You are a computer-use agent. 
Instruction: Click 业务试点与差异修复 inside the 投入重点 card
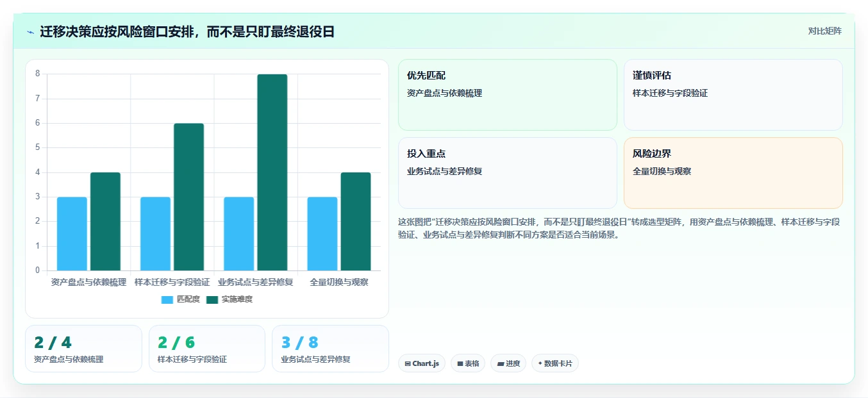(x=444, y=172)
